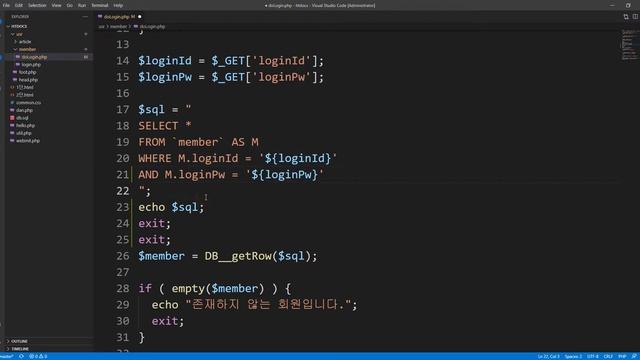Collapse the HTDOCS root folder
This screenshot has height=360, width=640.
(x=18, y=26)
